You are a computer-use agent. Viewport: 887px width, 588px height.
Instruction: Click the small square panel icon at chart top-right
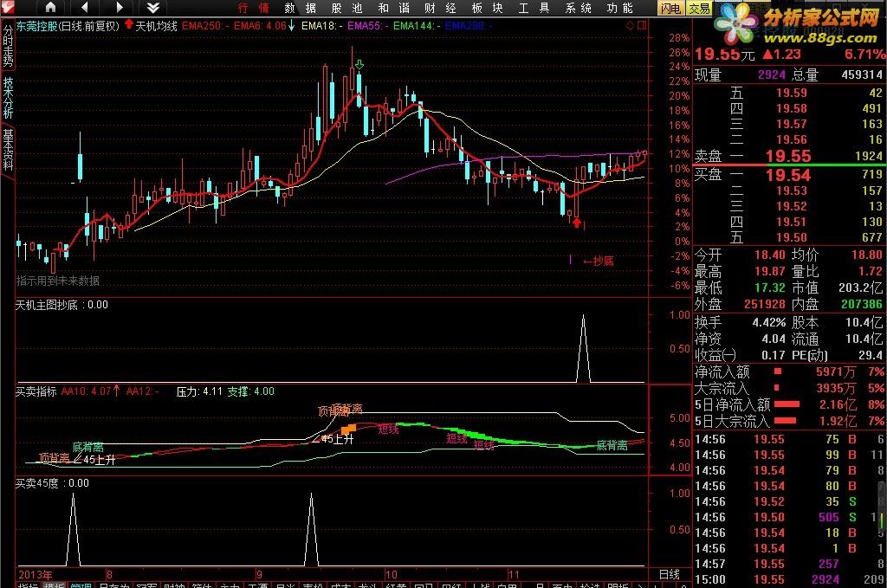click(x=642, y=25)
